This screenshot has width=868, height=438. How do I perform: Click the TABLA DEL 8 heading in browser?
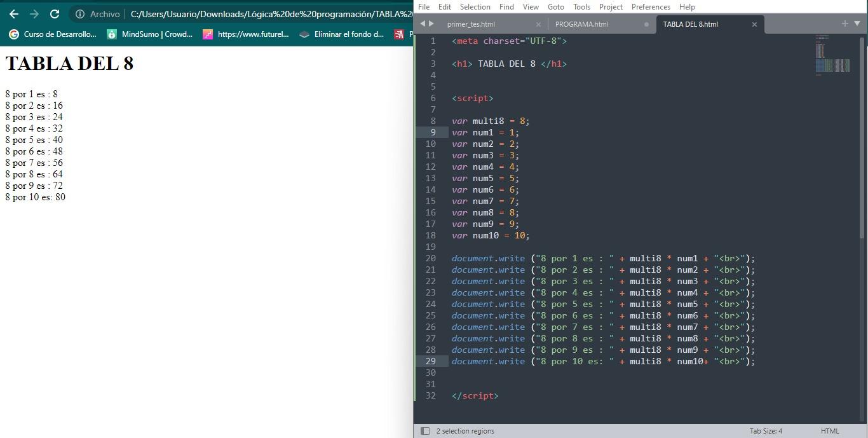(69, 64)
